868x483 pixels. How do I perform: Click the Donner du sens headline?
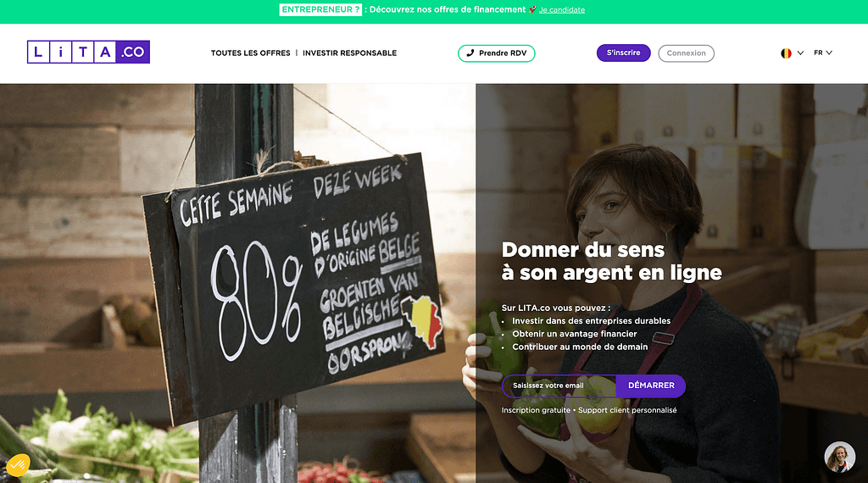click(612, 261)
